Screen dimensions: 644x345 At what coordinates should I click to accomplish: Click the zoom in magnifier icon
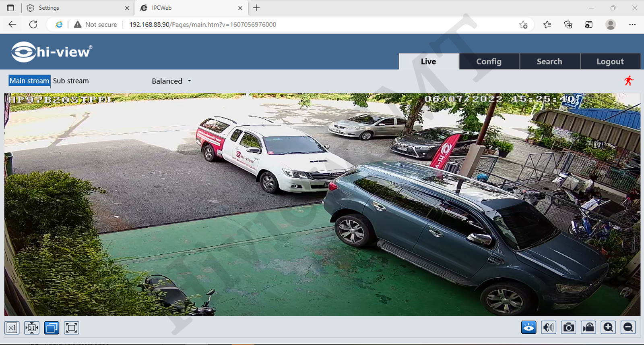(608, 327)
